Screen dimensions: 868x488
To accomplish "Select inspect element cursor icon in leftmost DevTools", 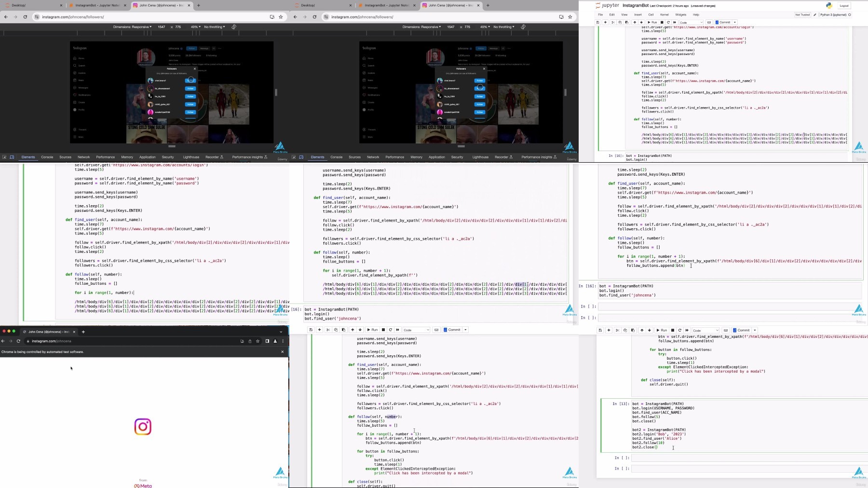I will (4, 157).
